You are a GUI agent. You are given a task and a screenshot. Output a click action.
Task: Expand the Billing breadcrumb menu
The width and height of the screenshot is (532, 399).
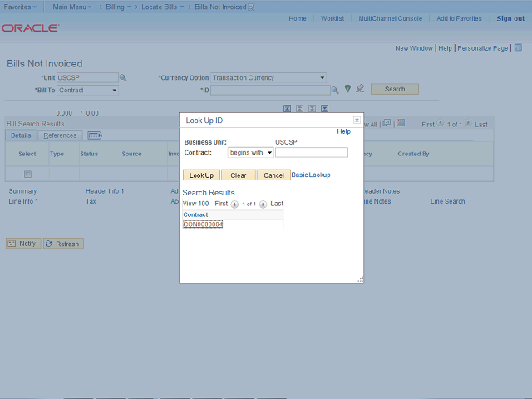pyautogui.click(x=118, y=7)
